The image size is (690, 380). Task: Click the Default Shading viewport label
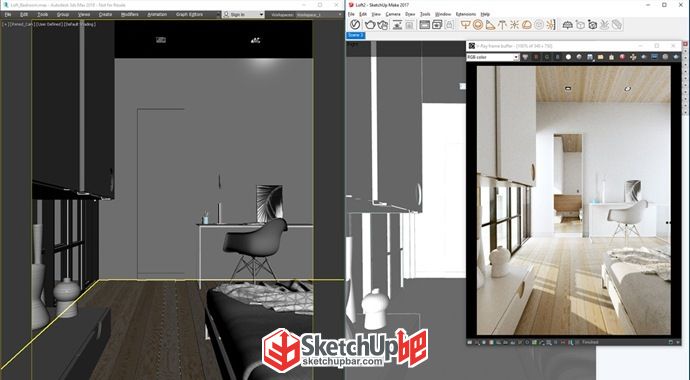tap(81, 24)
